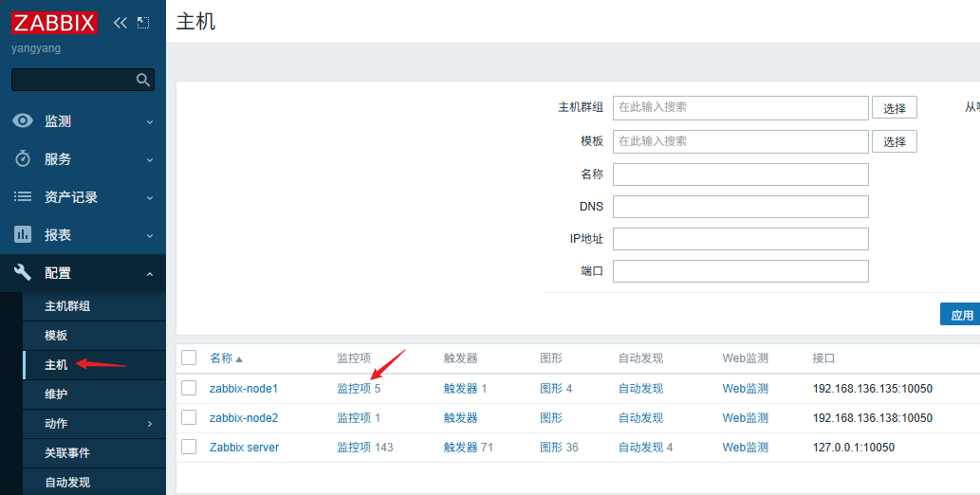980x495 pixels.
Task: Focus the sidebar search box
Action: pos(83,80)
